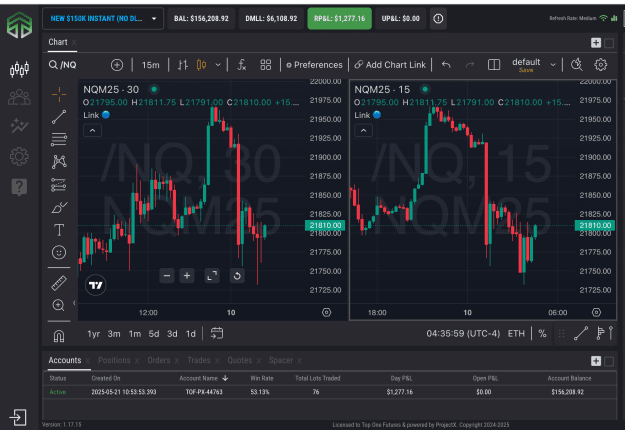Image resolution: width=625 pixels, height=430 pixels.
Task: Open the chart layout selector
Action: click(x=494, y=65)
